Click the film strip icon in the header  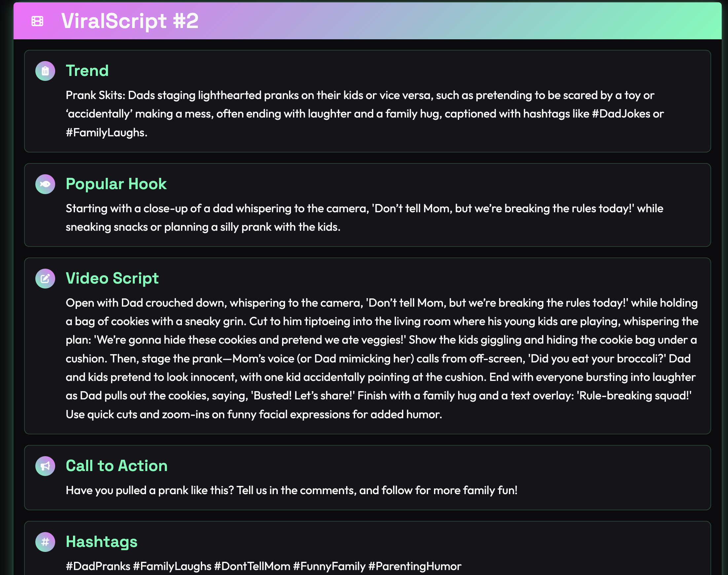pos(38,21)
